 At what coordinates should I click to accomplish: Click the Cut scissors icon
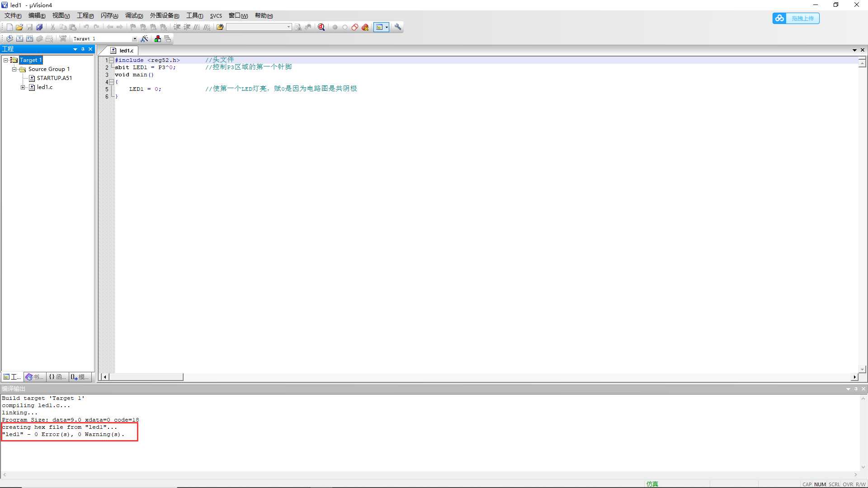pos(53,27)
